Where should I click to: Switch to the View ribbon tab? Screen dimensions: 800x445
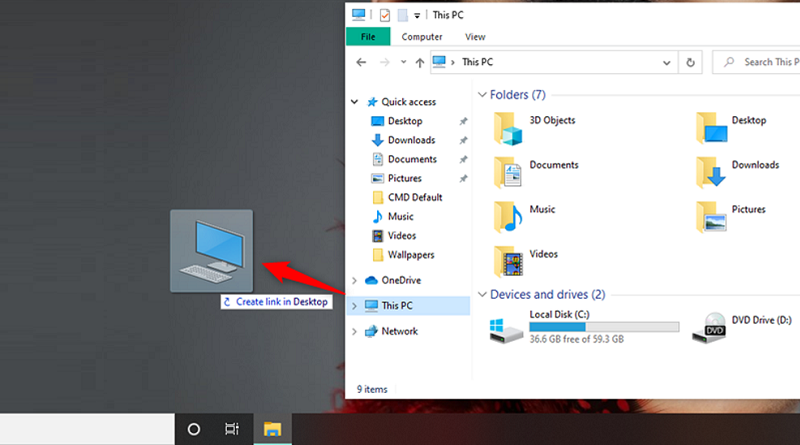coord(475,37)
